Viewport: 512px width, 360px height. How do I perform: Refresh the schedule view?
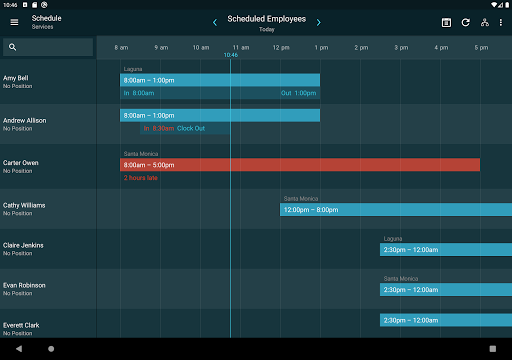(x=466, y=22)
